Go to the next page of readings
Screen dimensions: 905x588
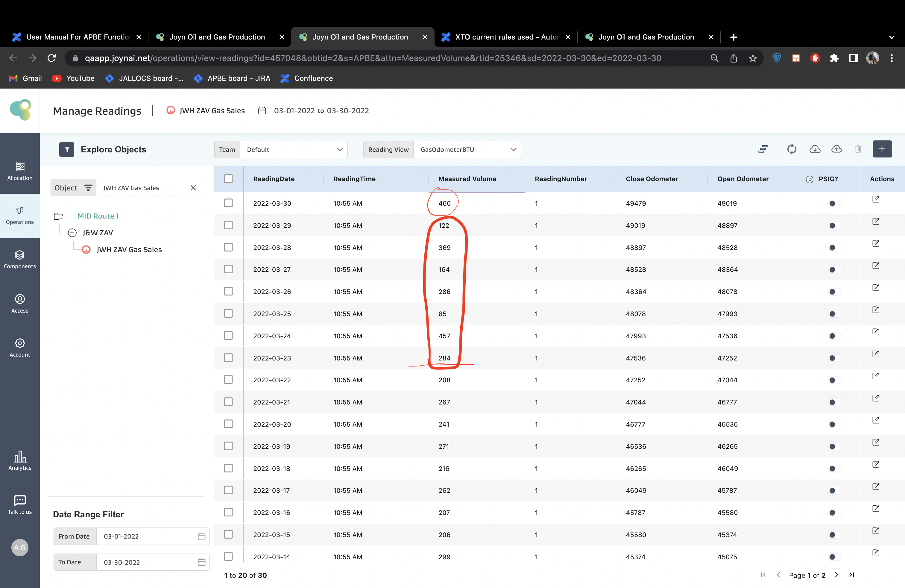pos(836,575)
